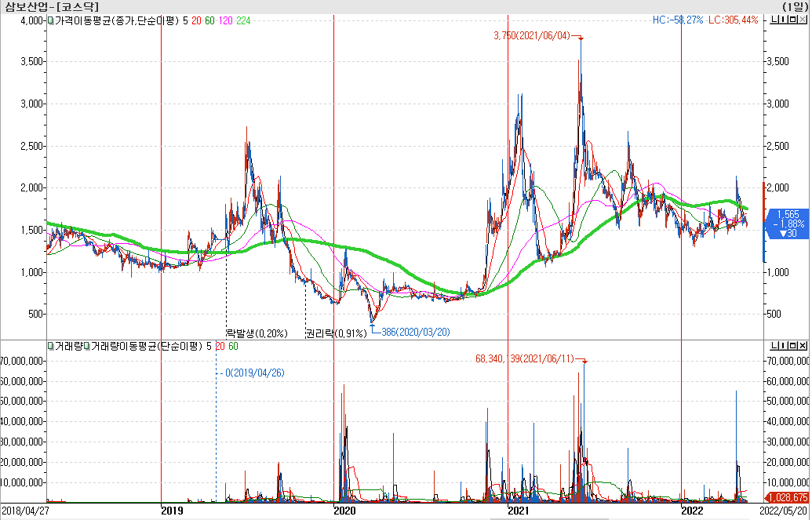Viewport: 812px width, 520px height.
Task: Click the 0(2019/04/26) volume annotation
Action: point(255,373)
